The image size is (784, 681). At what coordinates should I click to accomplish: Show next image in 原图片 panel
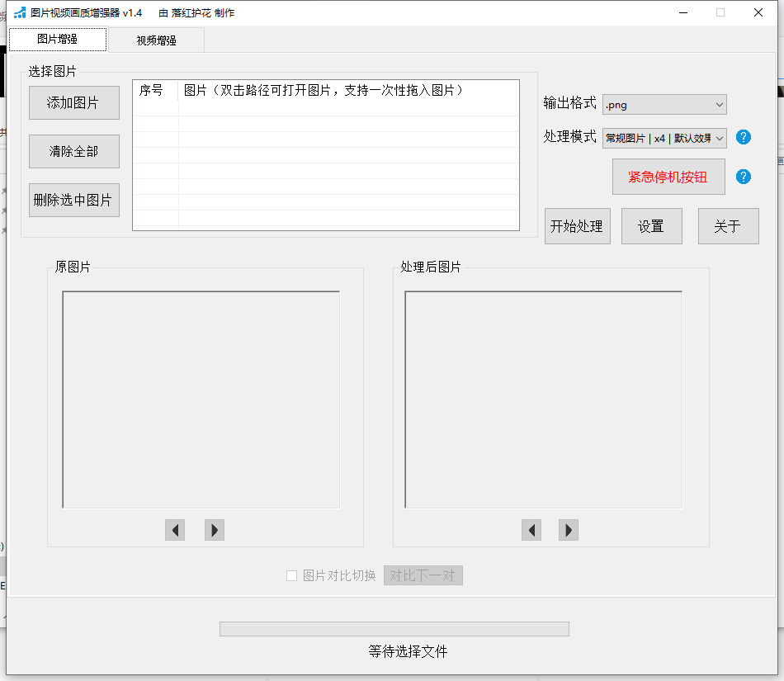(x=215, y=530)
